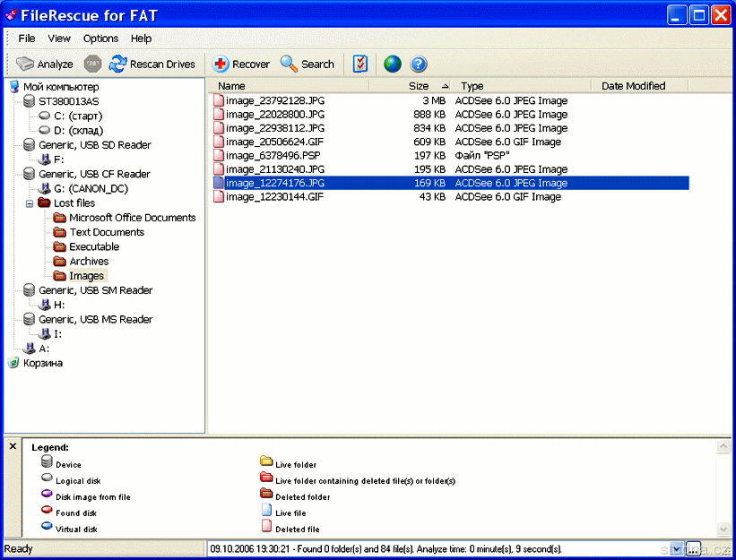Screen dimensions: 736x560
Task: Click the blue help question-mark icon
Action: (419, 65)
